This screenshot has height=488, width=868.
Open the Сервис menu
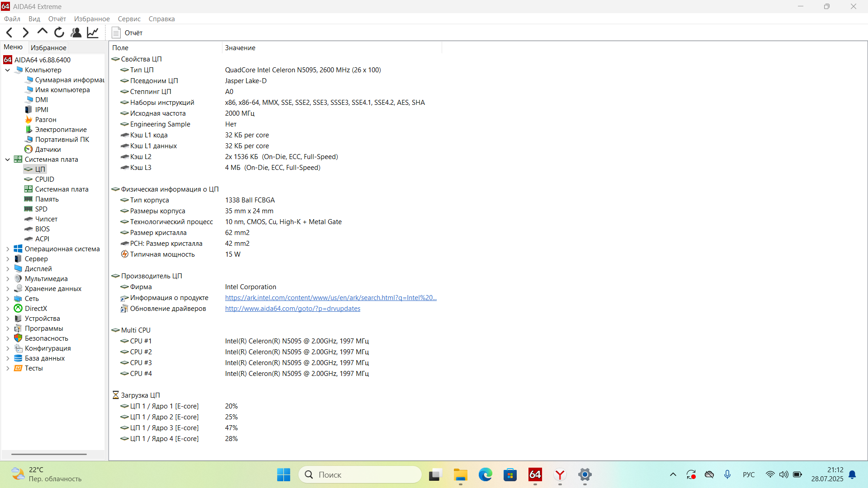[129, 19]
